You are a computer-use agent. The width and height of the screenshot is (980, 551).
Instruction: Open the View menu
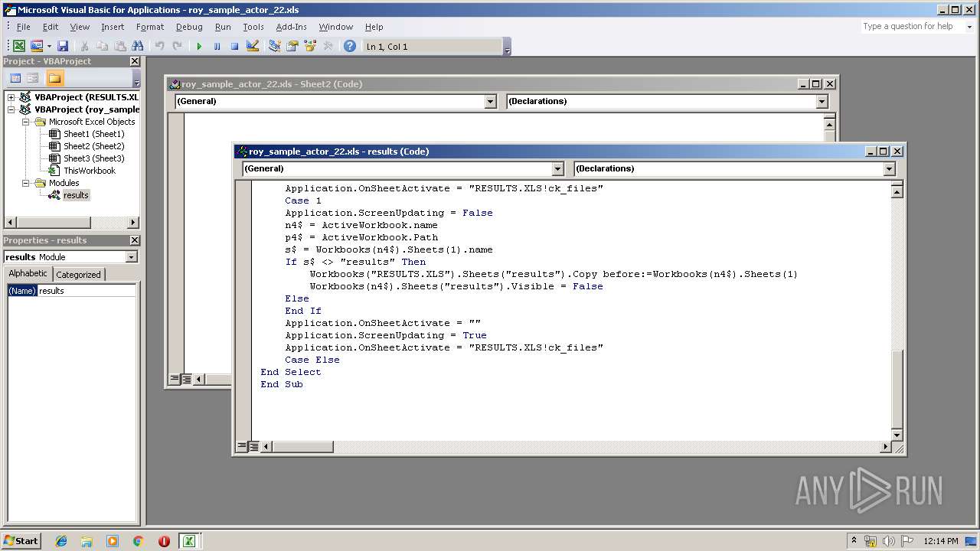pos(80,27)
